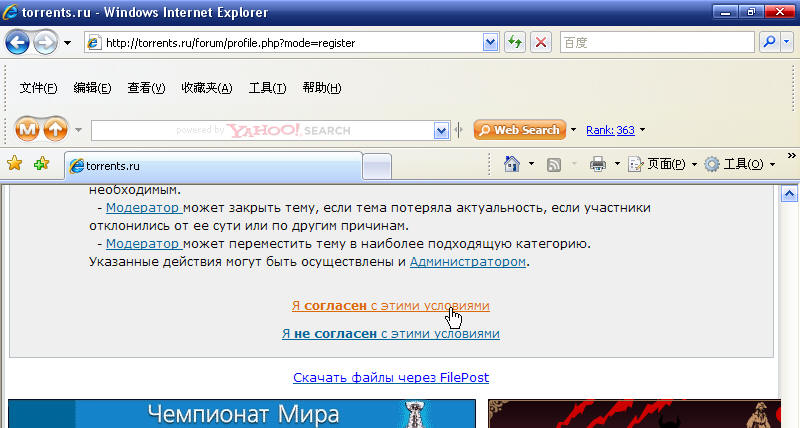Open the dropdown beside the orange toolbar icons
This screenshot has width=800, height=428.
click(78, 130)
